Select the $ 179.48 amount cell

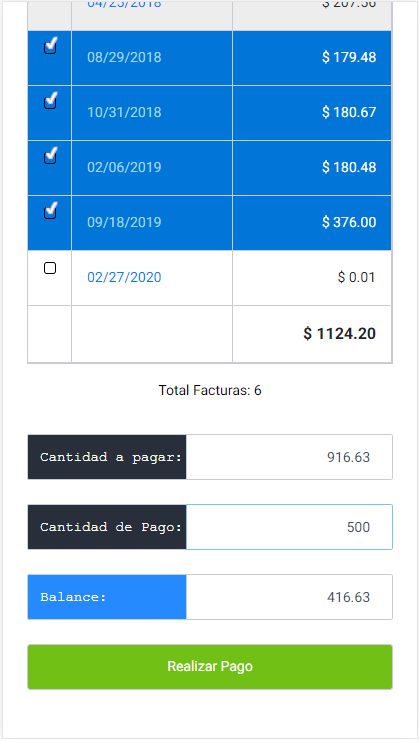tap(312, 58)
